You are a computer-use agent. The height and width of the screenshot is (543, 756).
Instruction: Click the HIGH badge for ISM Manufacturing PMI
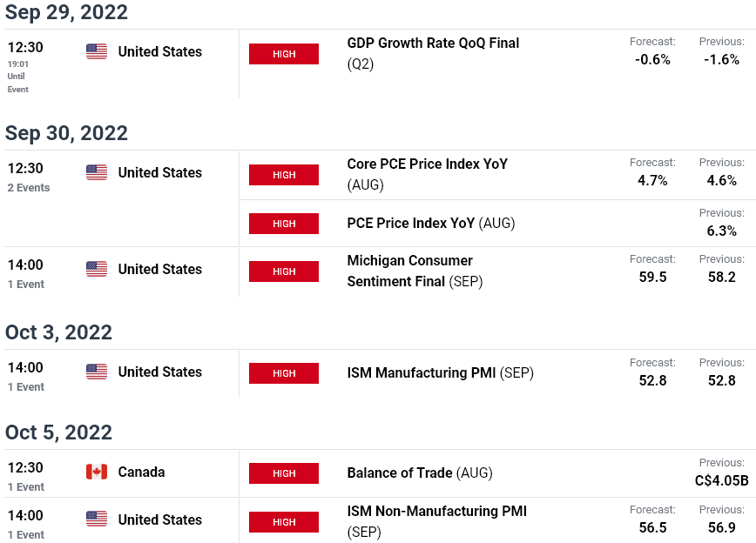[x=284, y=373]
